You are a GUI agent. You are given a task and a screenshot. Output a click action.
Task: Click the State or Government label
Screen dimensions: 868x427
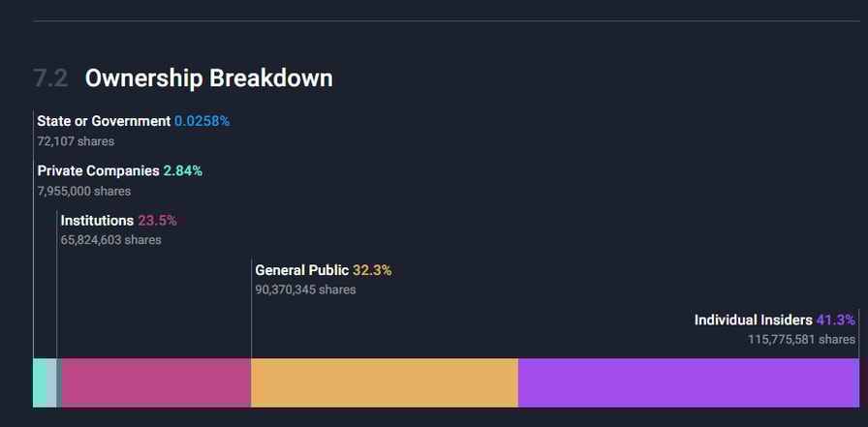104,122
